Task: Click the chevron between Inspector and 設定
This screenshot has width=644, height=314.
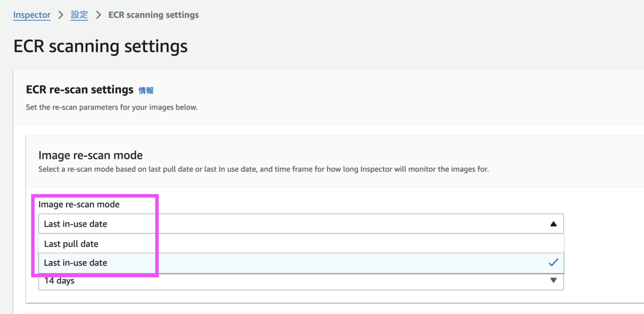Action: point(61,15)
